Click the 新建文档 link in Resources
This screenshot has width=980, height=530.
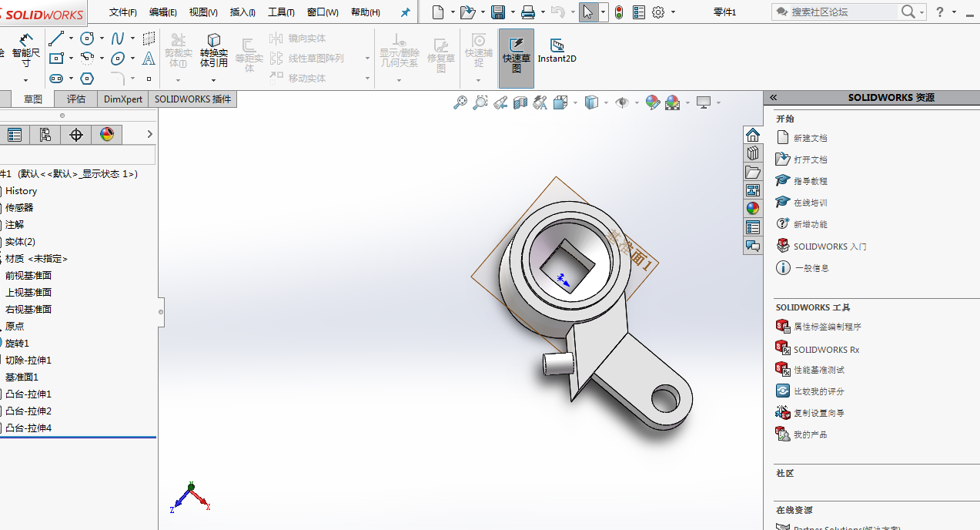810,138
